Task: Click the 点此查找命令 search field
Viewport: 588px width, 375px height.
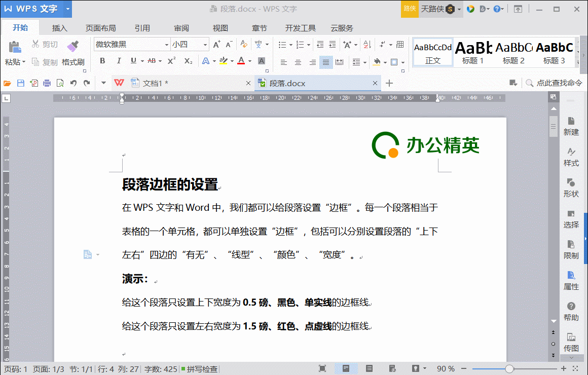Action: [x=554, y=83]
